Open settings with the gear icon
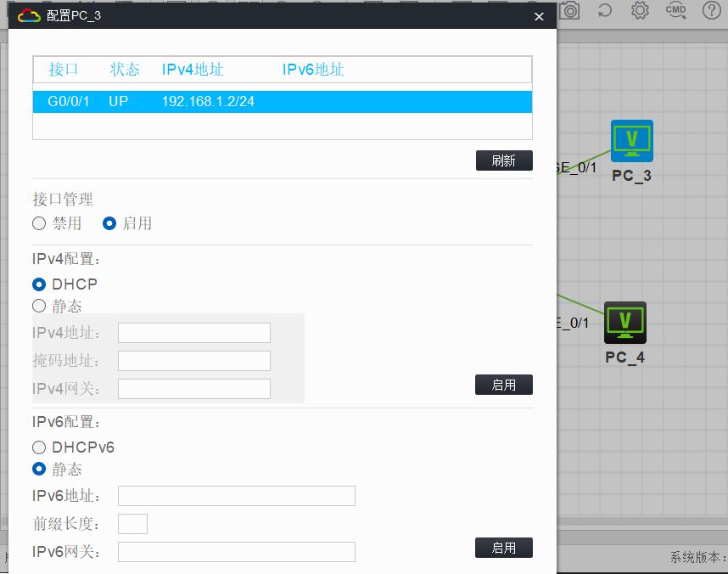Image resolution: width=728 pixels, height=574 pixels. (x=640, y=10)
